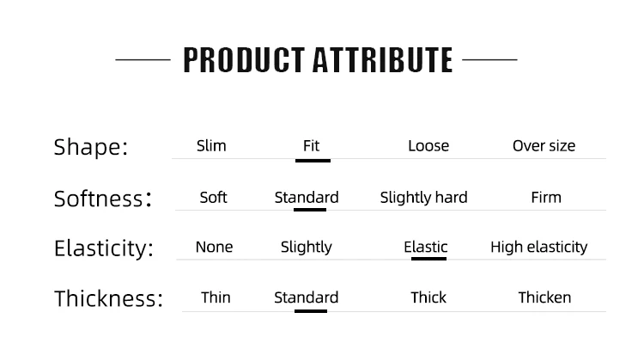Pick the Thicken option
This screenshot has height=337, width=644.
544,297
